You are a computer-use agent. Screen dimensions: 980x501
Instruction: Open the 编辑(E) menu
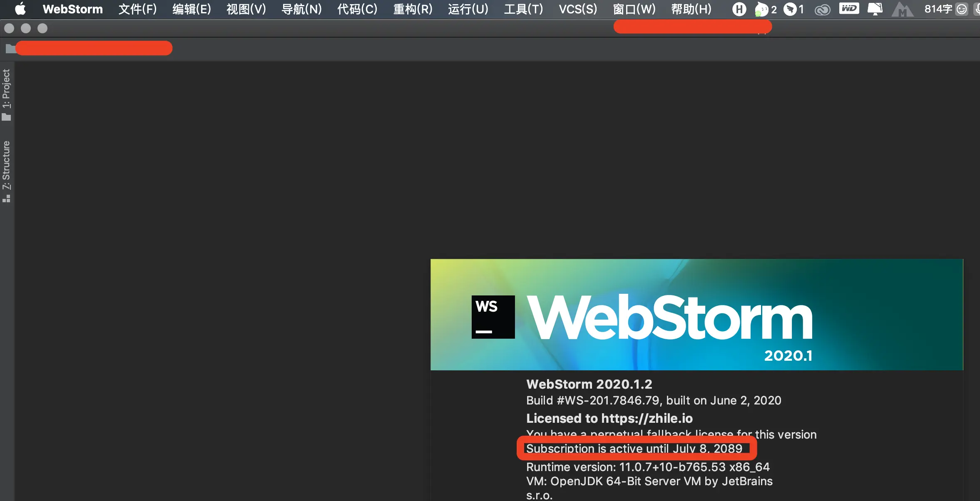tap(192, 9)
